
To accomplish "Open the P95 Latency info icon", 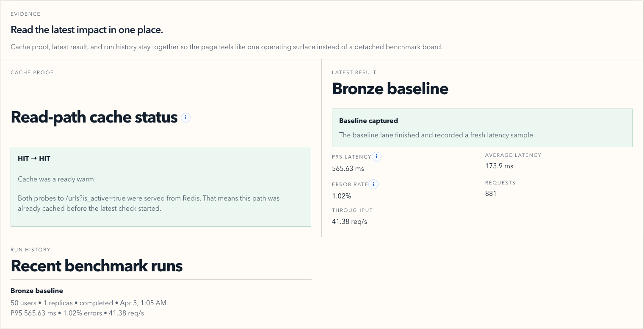I will (x=376, y=157).
